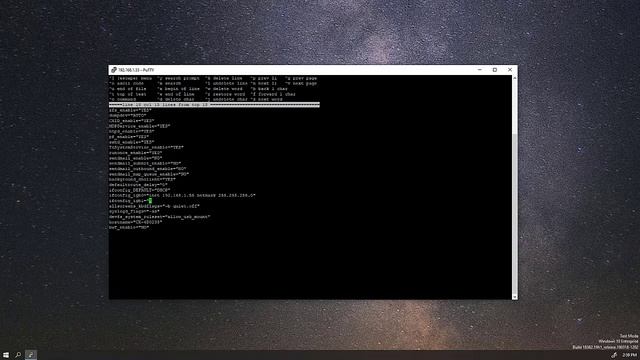Open taskbar search magnifier

click(x=18, y=355)
